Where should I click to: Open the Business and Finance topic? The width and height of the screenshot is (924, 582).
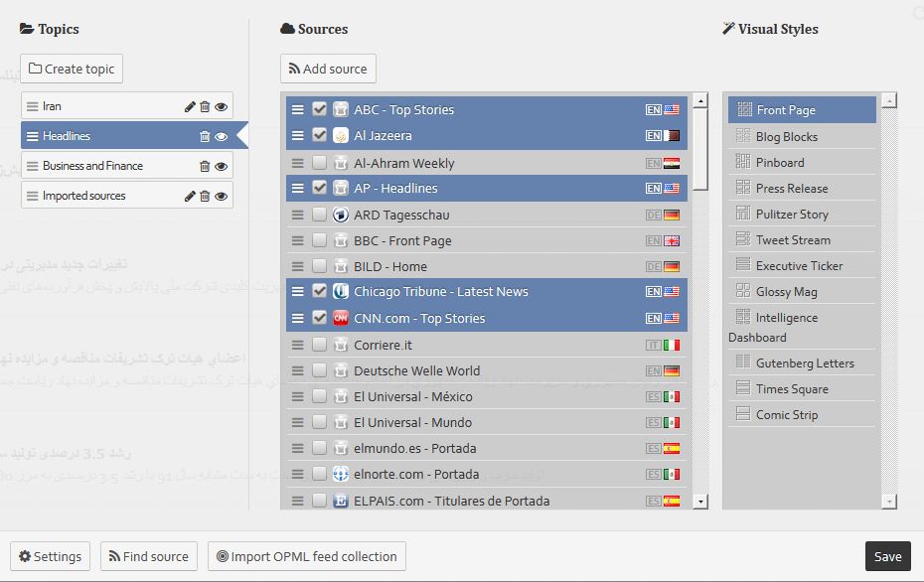click(127, 166)
